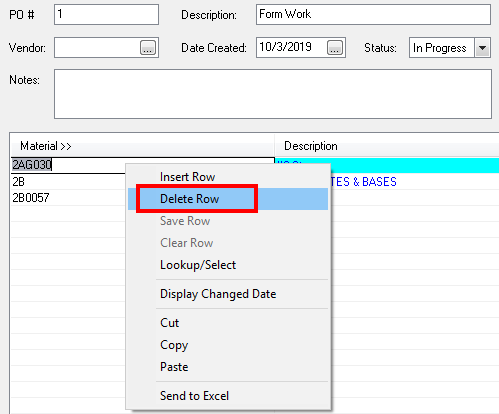Click into the PO # field

[106, 14]
